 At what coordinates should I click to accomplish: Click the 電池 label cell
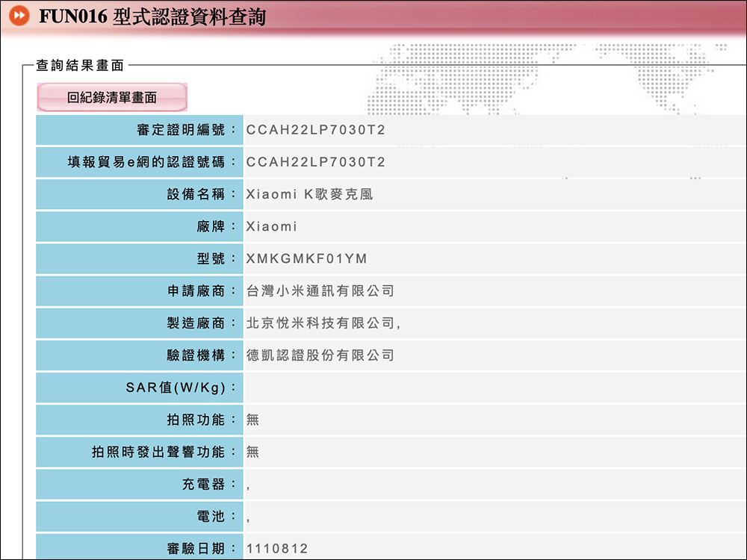140,516
